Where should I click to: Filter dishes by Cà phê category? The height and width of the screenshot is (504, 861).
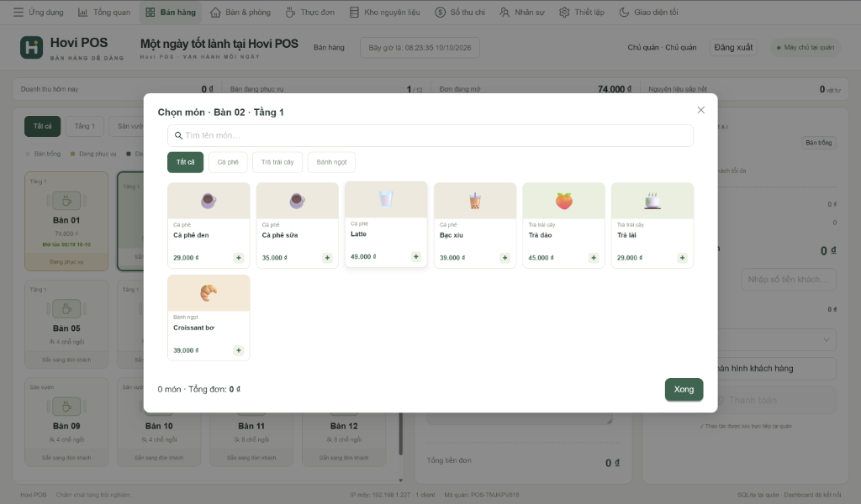click(228, 162)
